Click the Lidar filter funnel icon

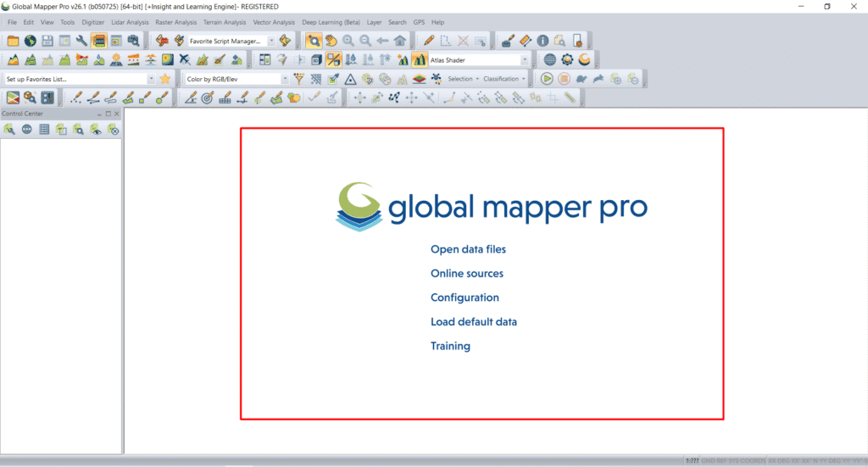coord(299,79)
